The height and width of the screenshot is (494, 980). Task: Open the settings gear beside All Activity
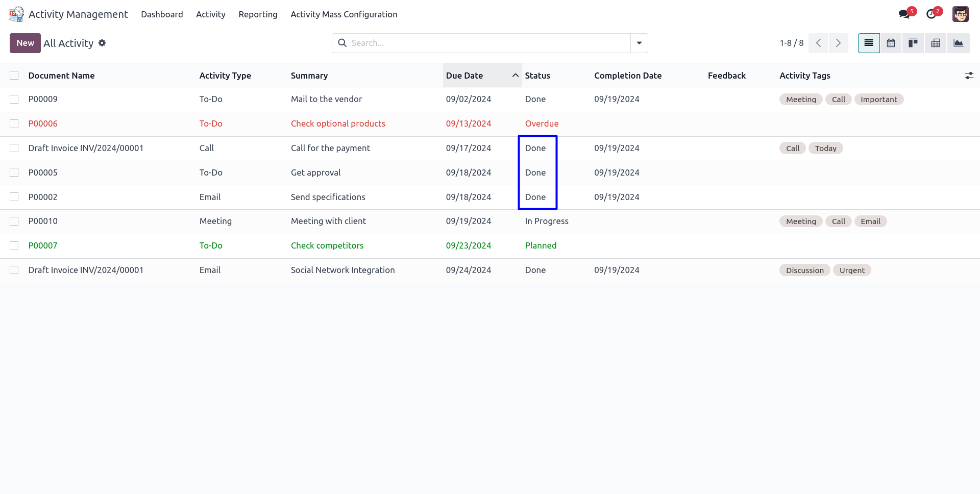(x=102, y=43)
